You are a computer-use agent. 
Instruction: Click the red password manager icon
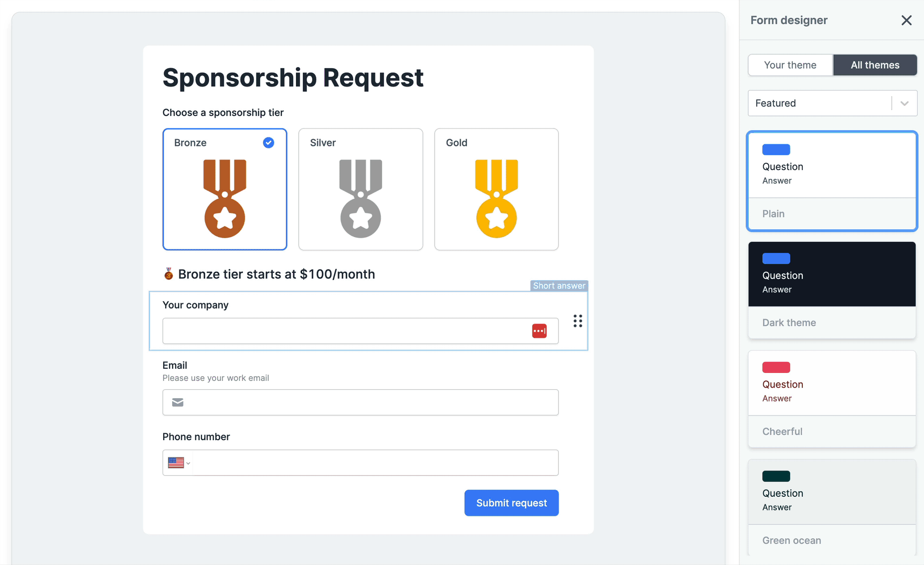click(539, 331)
